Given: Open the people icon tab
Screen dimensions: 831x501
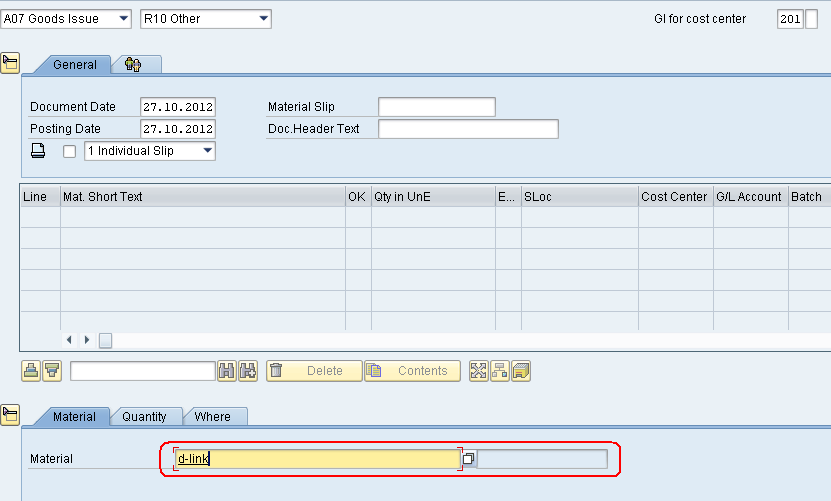Looking at the screenshot, I should tap(133, 65).
